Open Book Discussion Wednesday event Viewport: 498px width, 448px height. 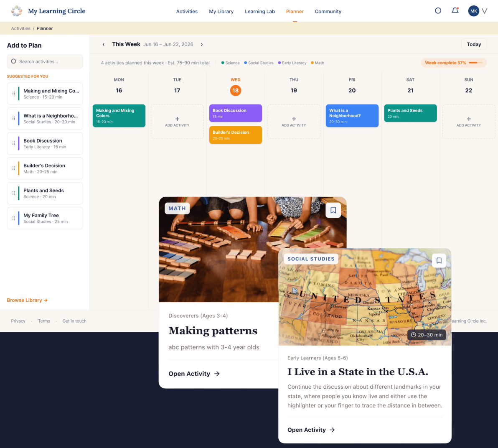coord(236,113)
